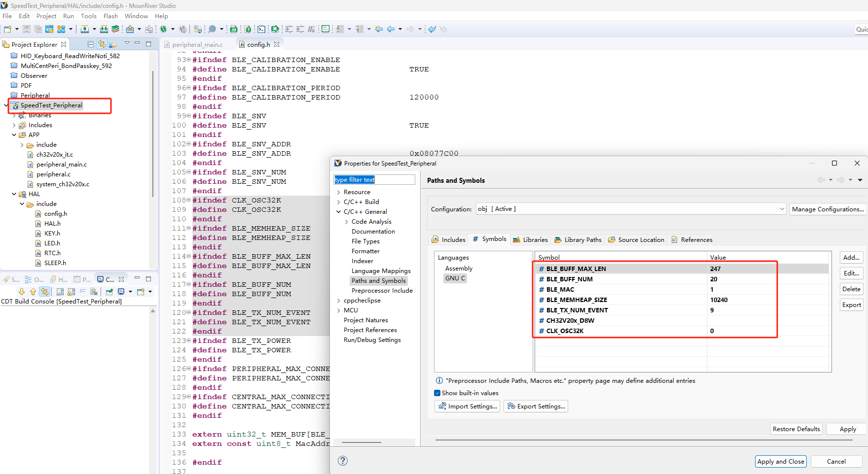The height and width of the screenshot is (474, 868).
Task: Expand the Includes tree node
Action: click(x=14, y=125)
